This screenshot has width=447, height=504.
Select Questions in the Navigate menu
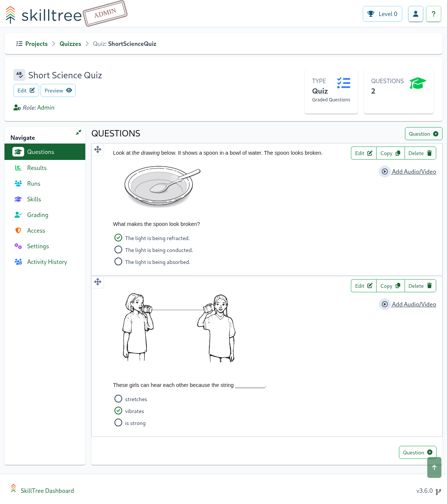coord(45,152)
